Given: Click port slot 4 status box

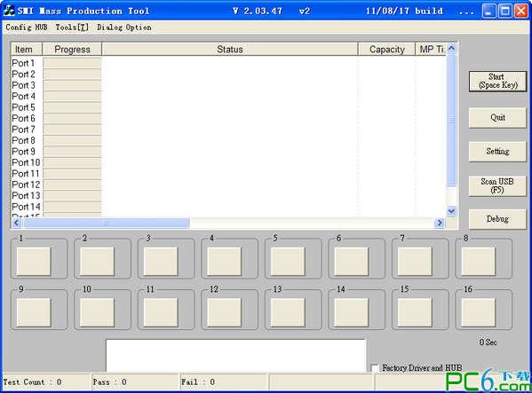Looking at the screenshot, I should point(224,261).
